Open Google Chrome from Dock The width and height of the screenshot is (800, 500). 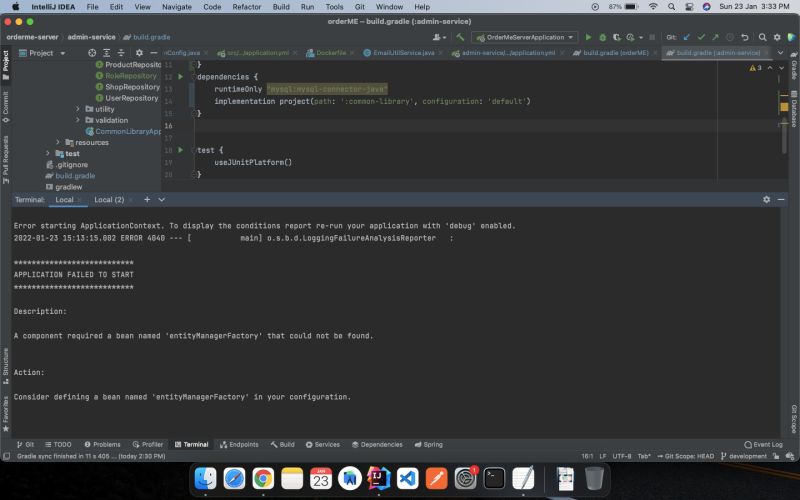click(263, 479)
